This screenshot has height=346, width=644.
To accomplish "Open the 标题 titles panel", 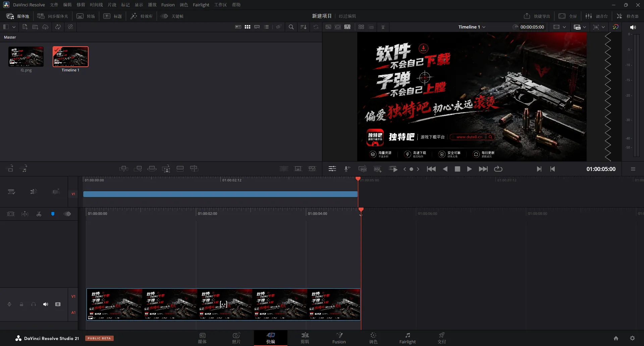I will (x=113, y=16).
